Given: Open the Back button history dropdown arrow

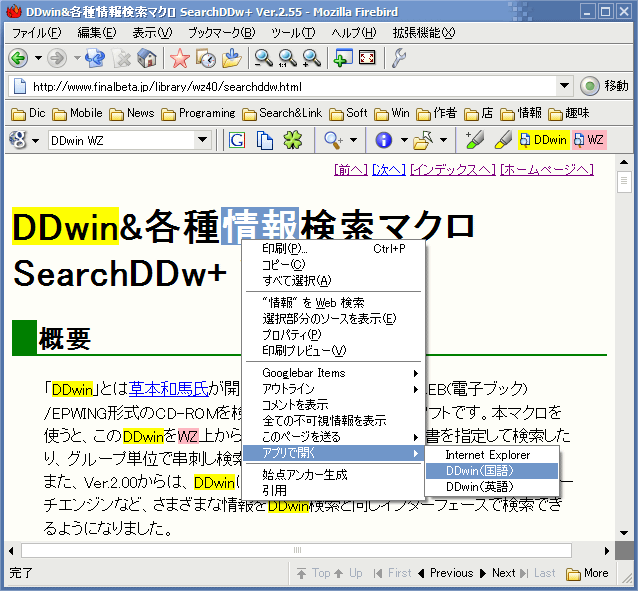Looking at the screenshot, I should tap(38, 58).
